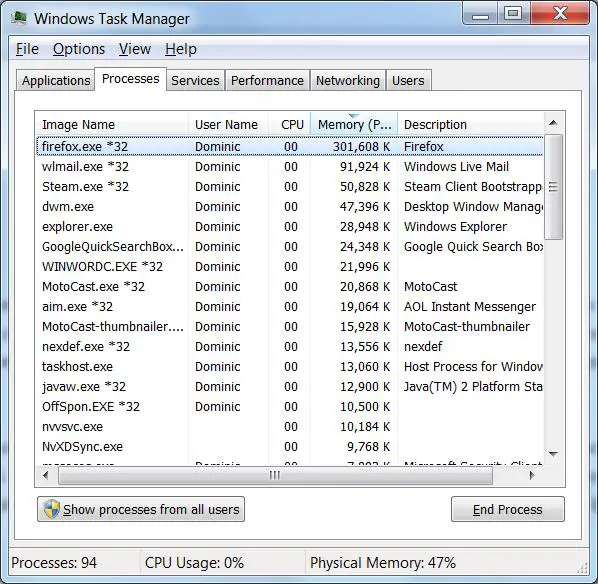Click the Task Manager title bar icon
598x584 pixels.
19,18
